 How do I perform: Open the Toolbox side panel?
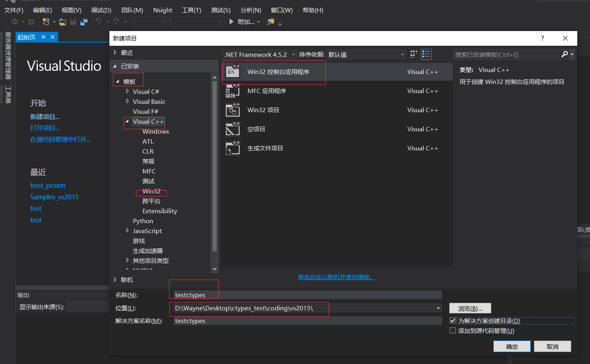click(8, 95)
